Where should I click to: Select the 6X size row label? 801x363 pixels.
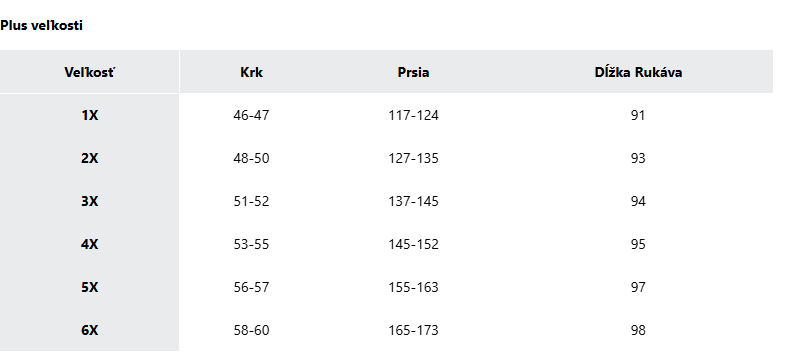[x=89, y=330]
